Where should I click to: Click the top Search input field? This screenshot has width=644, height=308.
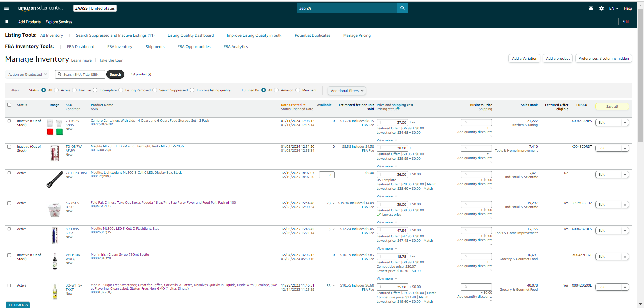pos(347,8)
